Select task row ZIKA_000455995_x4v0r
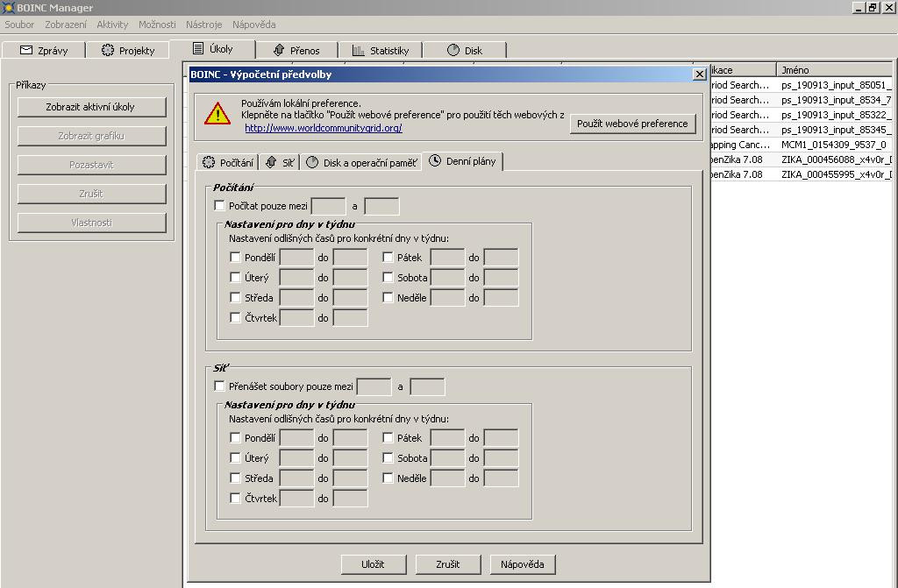 [x=802, y=174]
